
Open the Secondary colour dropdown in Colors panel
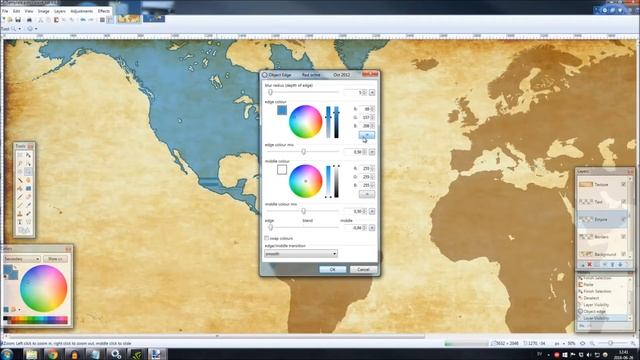point(22,259)
